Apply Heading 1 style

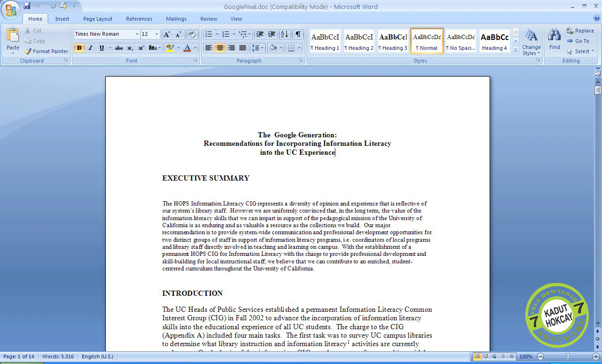[325, 41]
